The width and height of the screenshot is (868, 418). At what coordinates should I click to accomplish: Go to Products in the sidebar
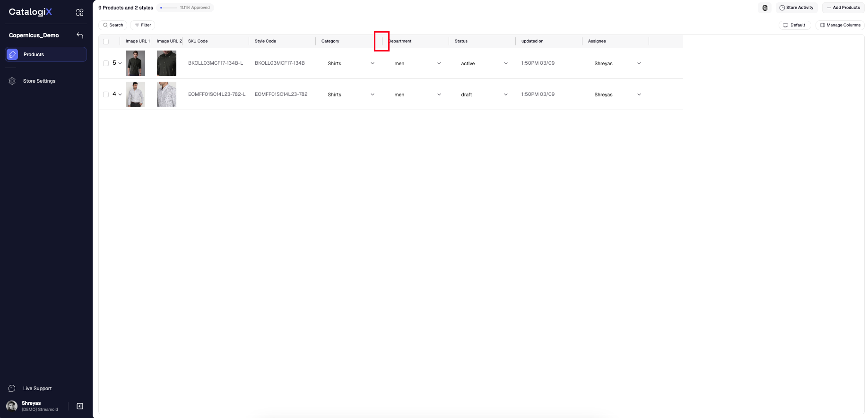(46, 54)
